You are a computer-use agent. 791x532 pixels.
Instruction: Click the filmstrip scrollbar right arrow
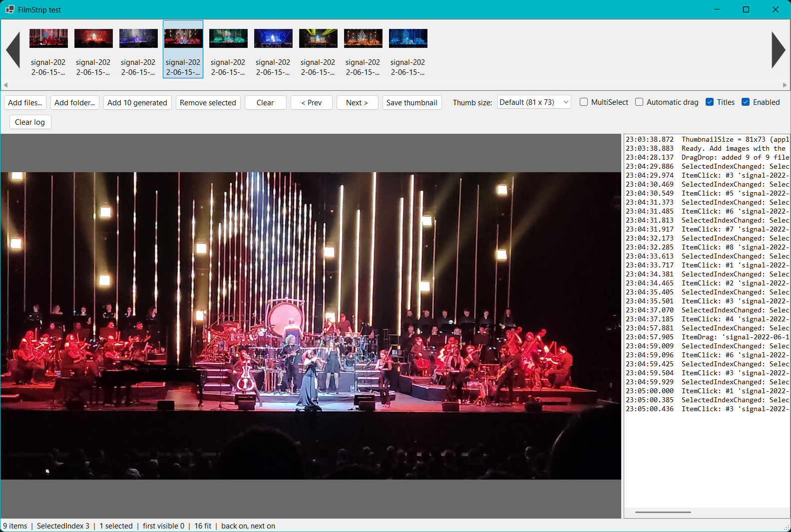785,85
